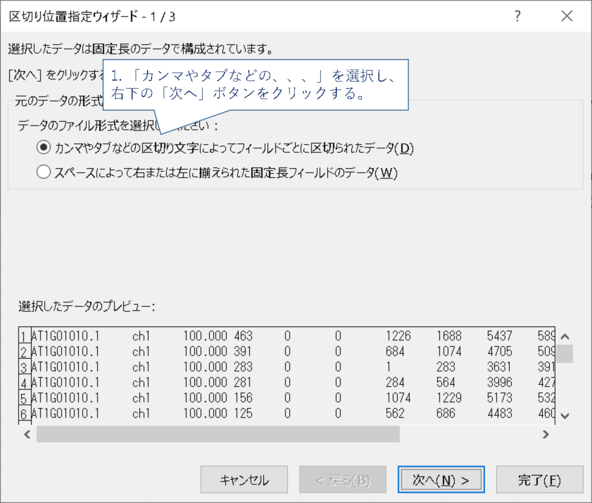Click preview row number 4
The width and height of the screenshot is (592, 503).
pos(24,383)
